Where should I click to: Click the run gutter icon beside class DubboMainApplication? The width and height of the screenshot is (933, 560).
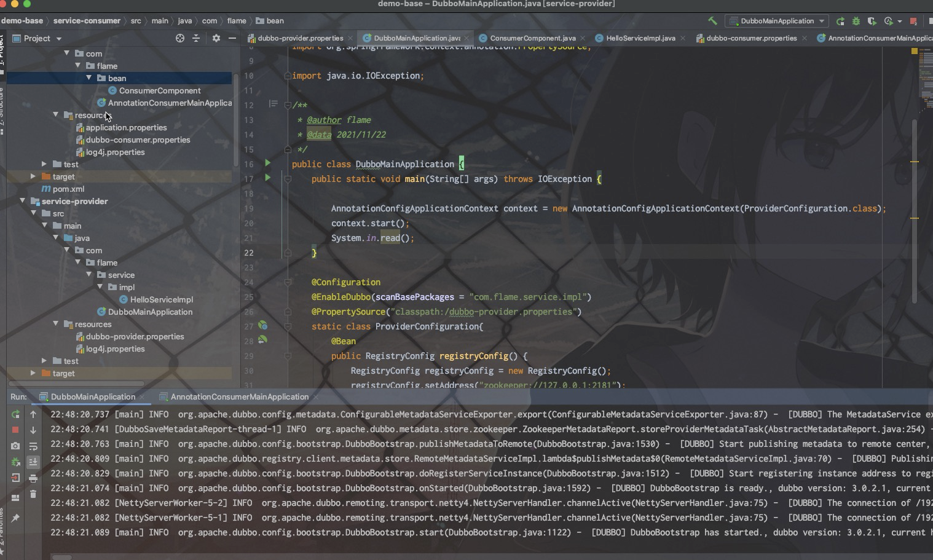(267, 163)
